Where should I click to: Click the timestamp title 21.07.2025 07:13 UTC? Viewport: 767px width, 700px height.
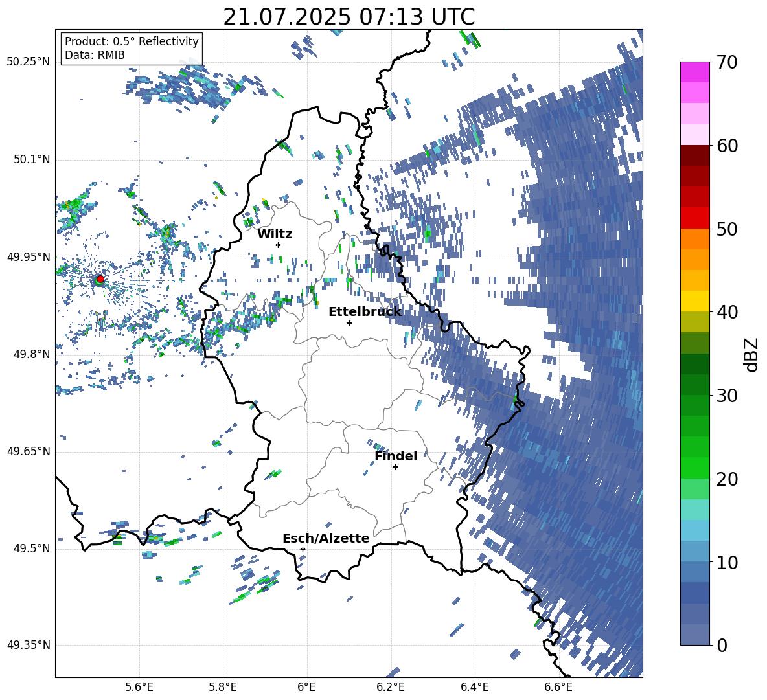click(349, 17)
